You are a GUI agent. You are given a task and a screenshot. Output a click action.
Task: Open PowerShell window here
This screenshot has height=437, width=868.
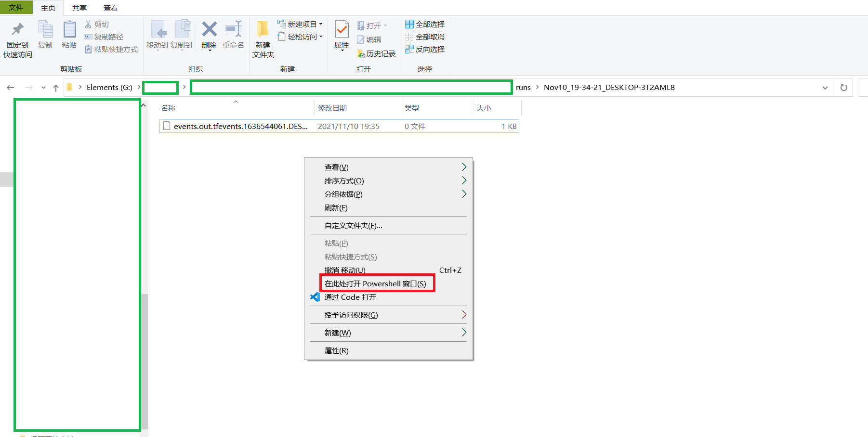pos(389,283)
